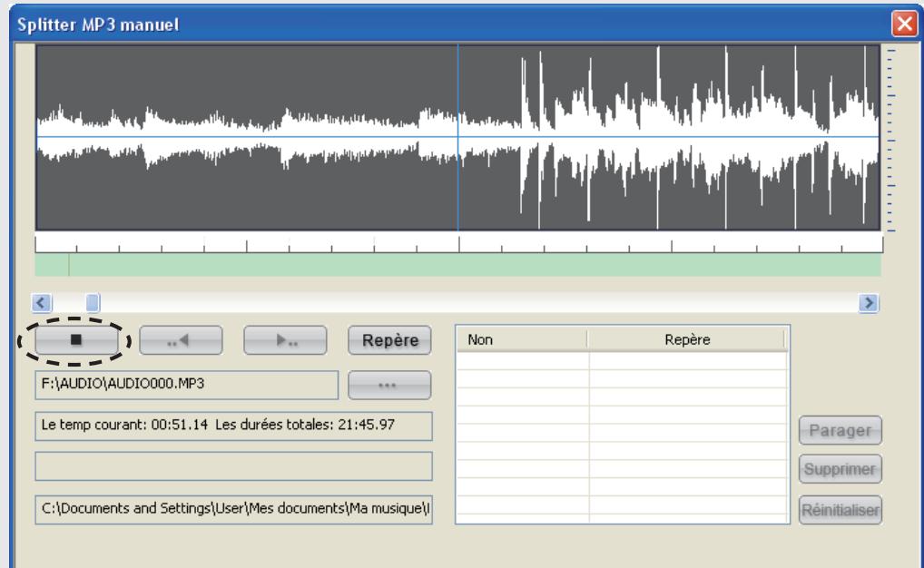Click the Supprimer button
Viewport: 924px width, 568px height.
[x=840, y=469]
